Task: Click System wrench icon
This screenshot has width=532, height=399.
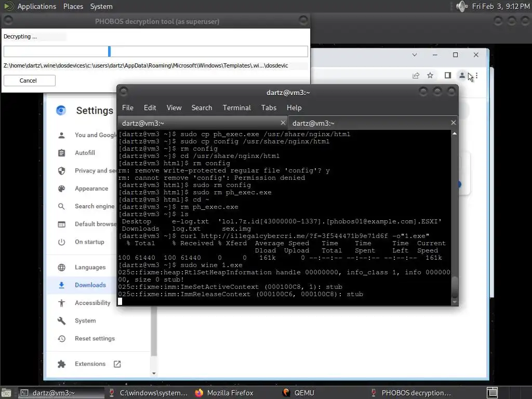Action: [x=61, y=321]
